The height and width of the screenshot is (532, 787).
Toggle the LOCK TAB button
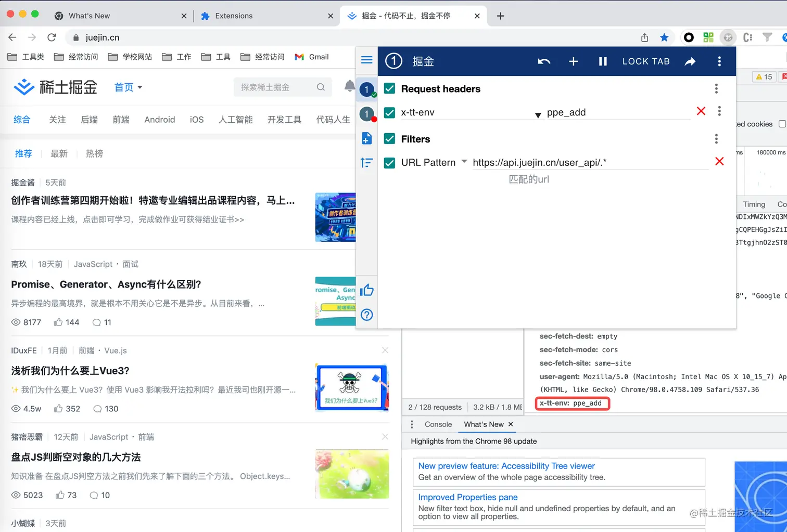[x=646, y=61]
